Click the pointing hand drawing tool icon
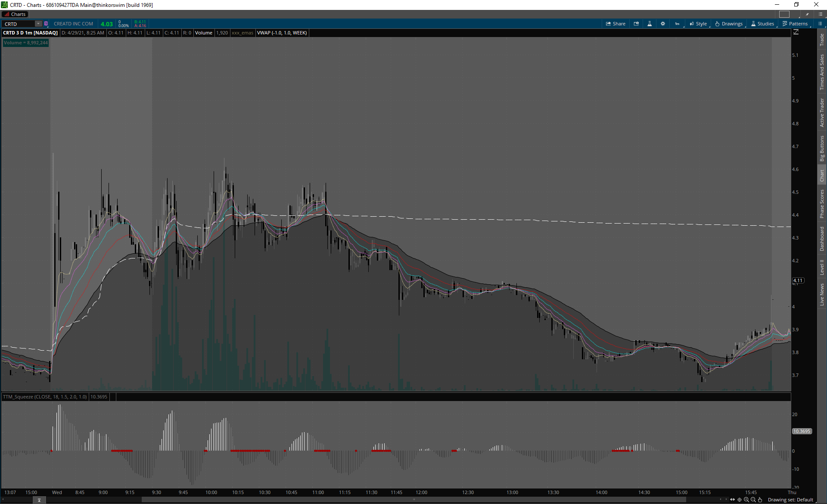Viewport: 827px width, 504px height. (x=760, y=500)
